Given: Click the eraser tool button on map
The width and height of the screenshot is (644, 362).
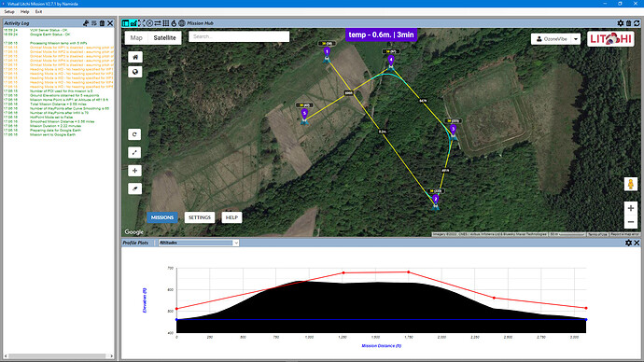Looking at the screenshot, I should coord(134,188).
